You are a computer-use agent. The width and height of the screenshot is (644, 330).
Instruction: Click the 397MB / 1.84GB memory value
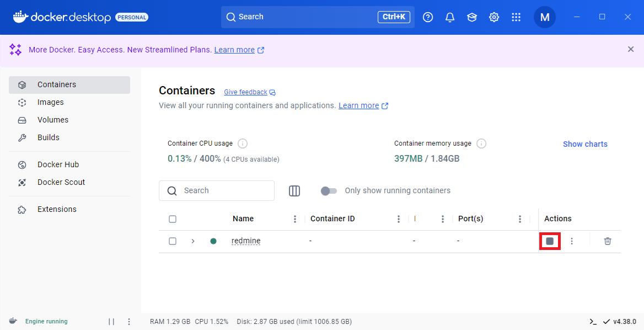click(x=427, y=158)
